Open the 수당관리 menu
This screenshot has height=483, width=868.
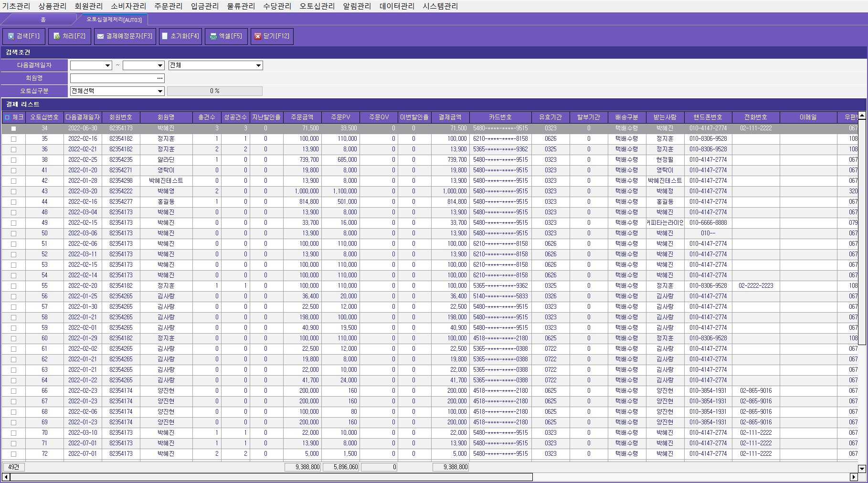[x=277, y=6]
